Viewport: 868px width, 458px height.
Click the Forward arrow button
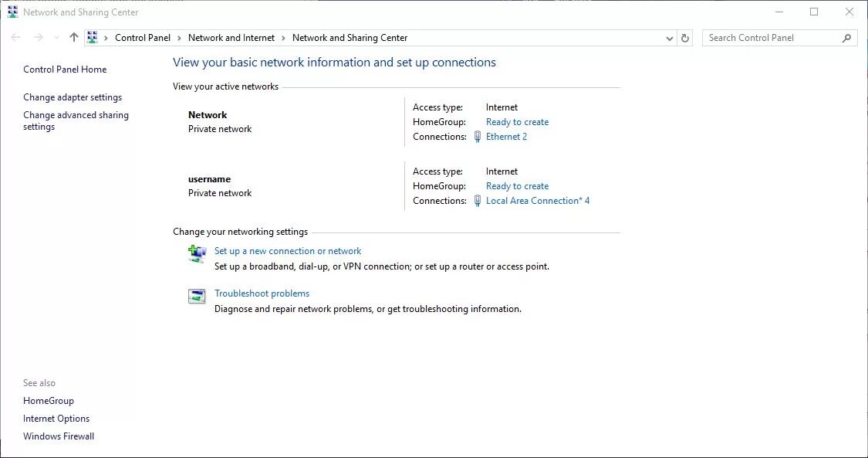(38, 37)
